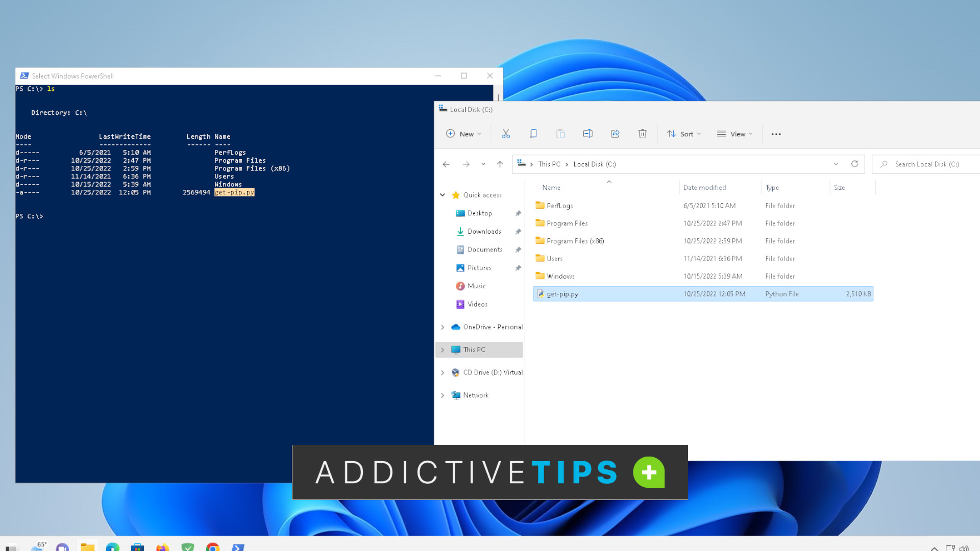Click the Copy icon in the toolbar
This screenshot has width=980, height=551.
(533, 134)
